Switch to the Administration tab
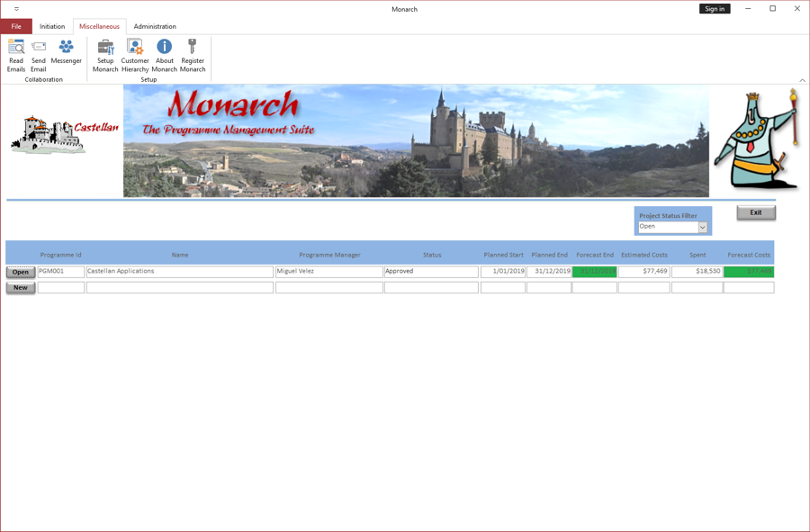Viewport: 810px width, 532px height. (155, 26)
